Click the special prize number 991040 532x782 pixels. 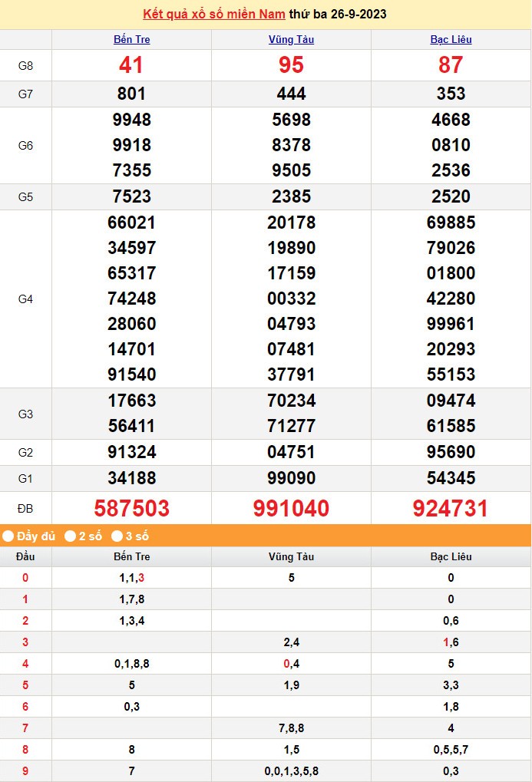tap(291, 508)
